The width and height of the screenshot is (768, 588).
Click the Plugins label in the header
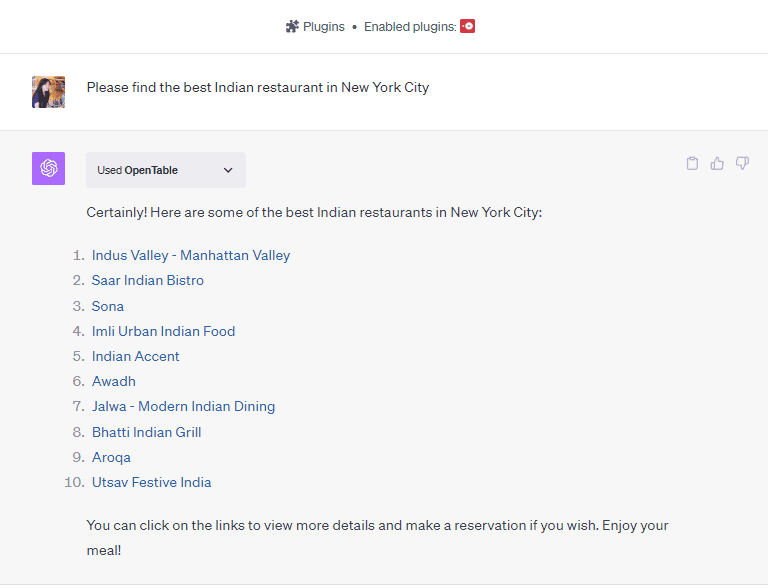click(324, 26)
